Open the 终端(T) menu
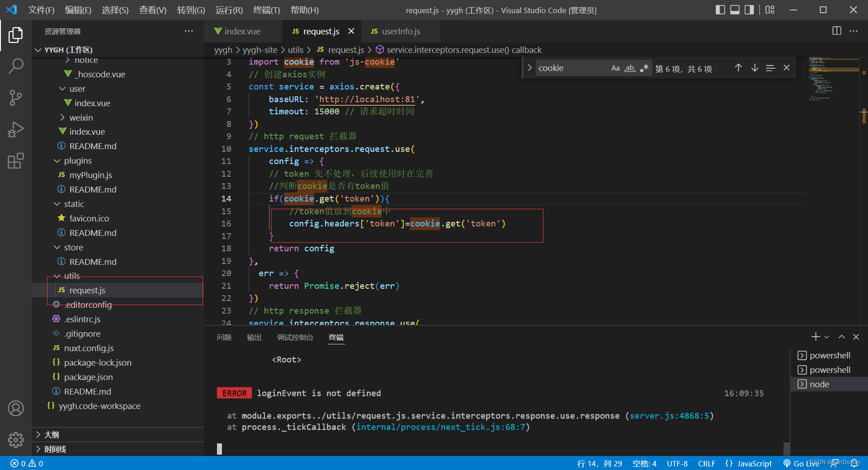The image size is (868, 470). pyautogui.click(x=266, y=10)
